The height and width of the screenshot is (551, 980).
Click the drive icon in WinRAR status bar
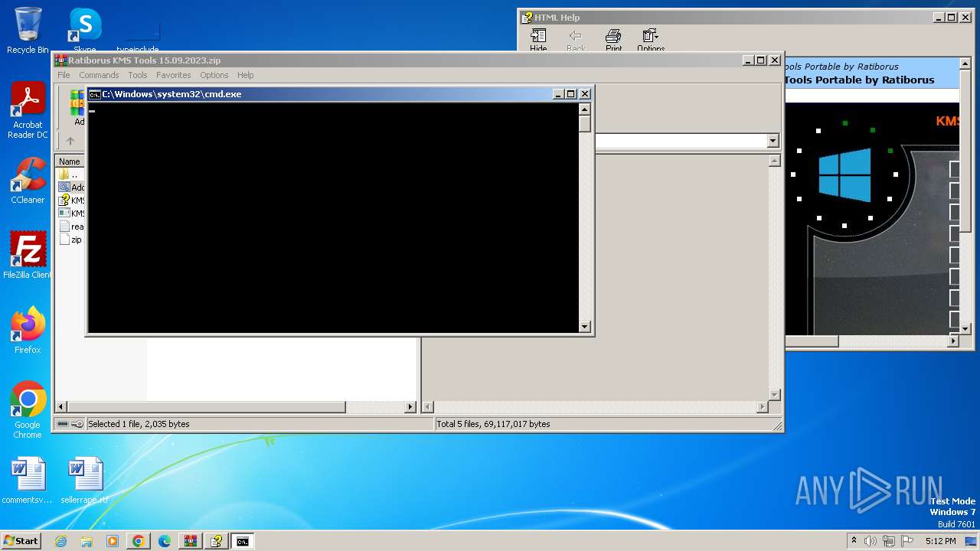[63, 424]
